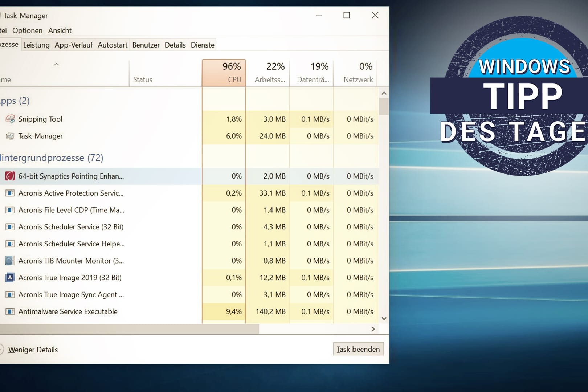Select Acronis TIB Mounter Monitor row
The height and width of the screenshot is (392, 588).
[189, 261]
